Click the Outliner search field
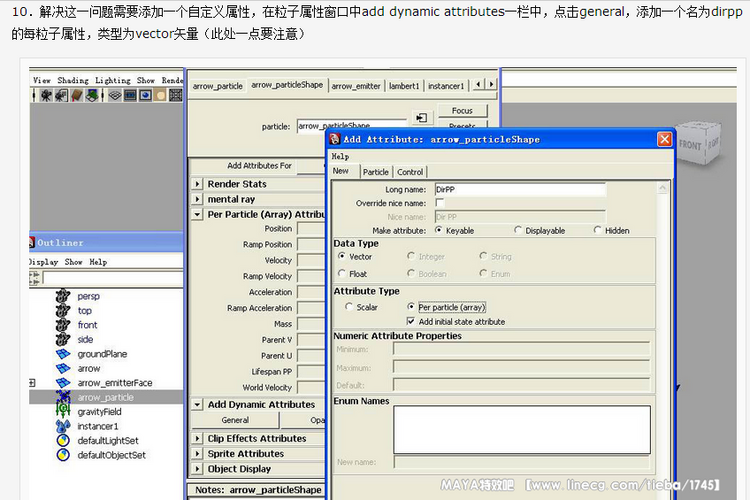This screenshot has height=500, width=750. click(113, 278)
